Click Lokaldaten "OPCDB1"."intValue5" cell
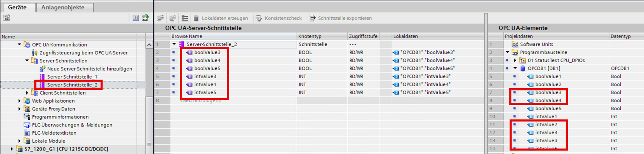 [425, 92]
